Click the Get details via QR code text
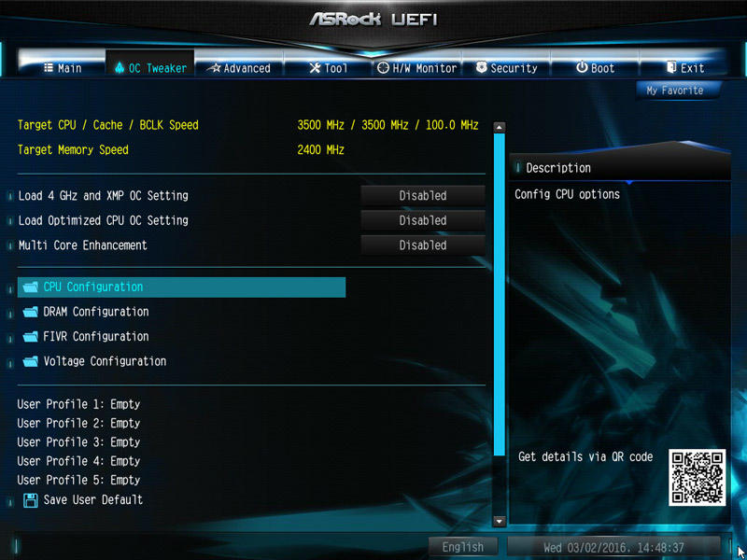The height and width of the screenshot is (560, 747). coord(585,457)
